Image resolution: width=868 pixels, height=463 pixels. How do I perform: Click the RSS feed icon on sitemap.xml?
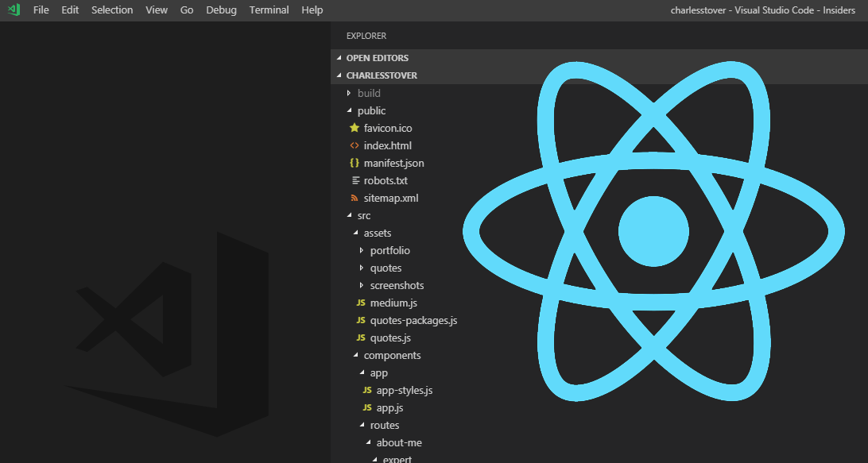(355, 198)
